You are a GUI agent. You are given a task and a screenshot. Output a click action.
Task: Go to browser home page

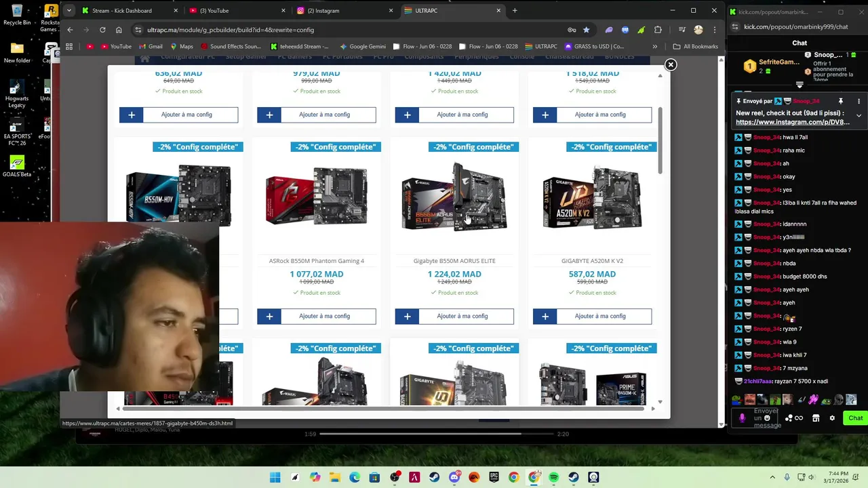pos(119,30)
